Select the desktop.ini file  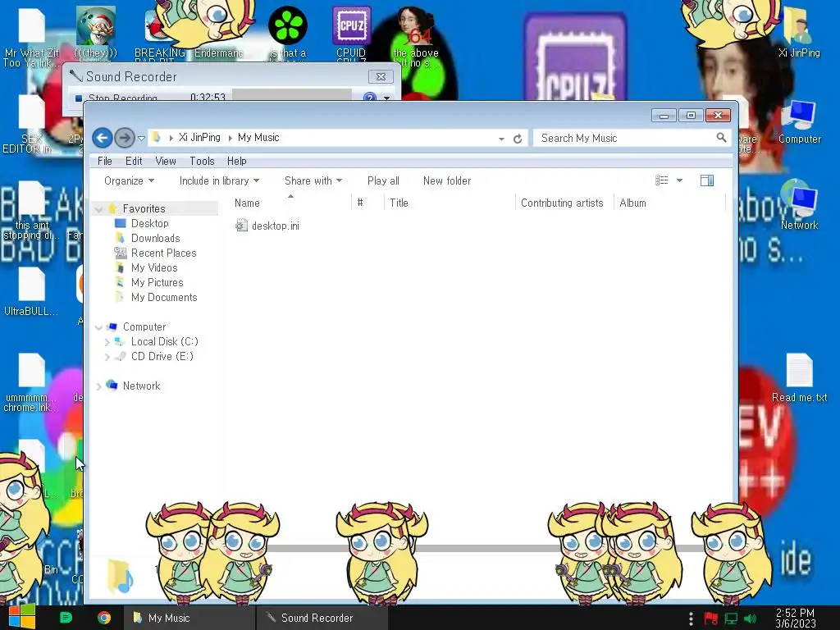pyautogui.click(x=267, y=226)
